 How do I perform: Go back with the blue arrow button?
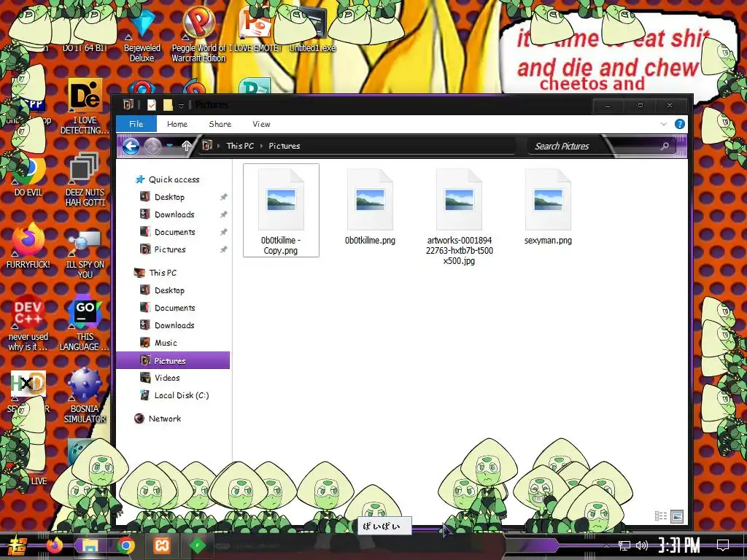pyautogui.click(x=131, y=146)
